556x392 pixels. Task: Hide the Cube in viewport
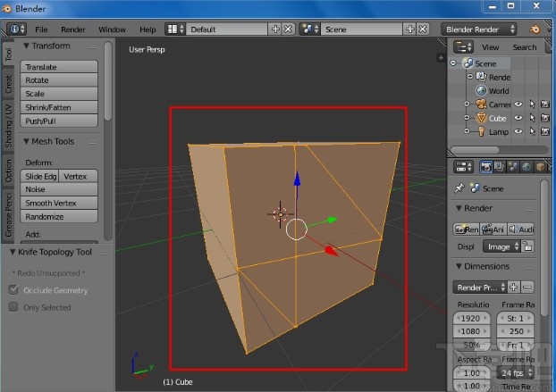pos(518,118)
